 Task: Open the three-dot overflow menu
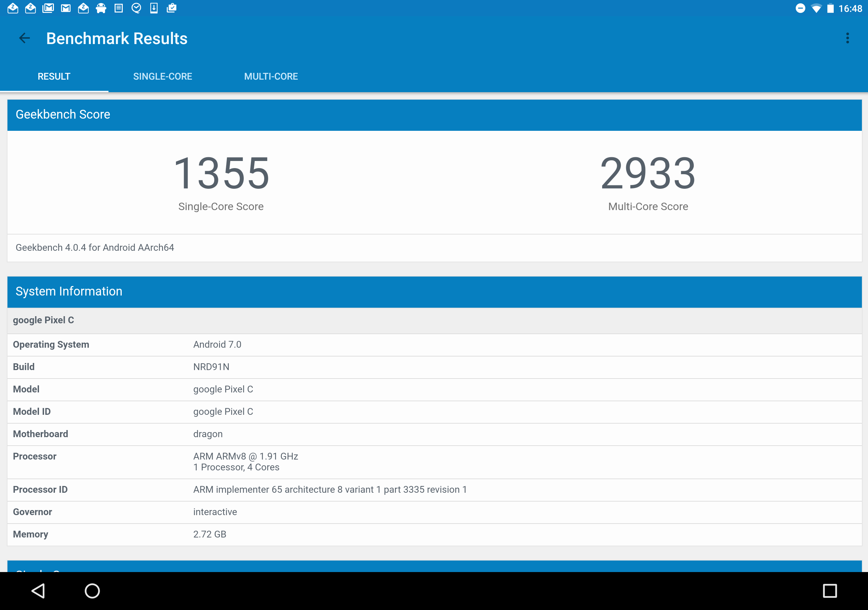(x=847, y=38)
